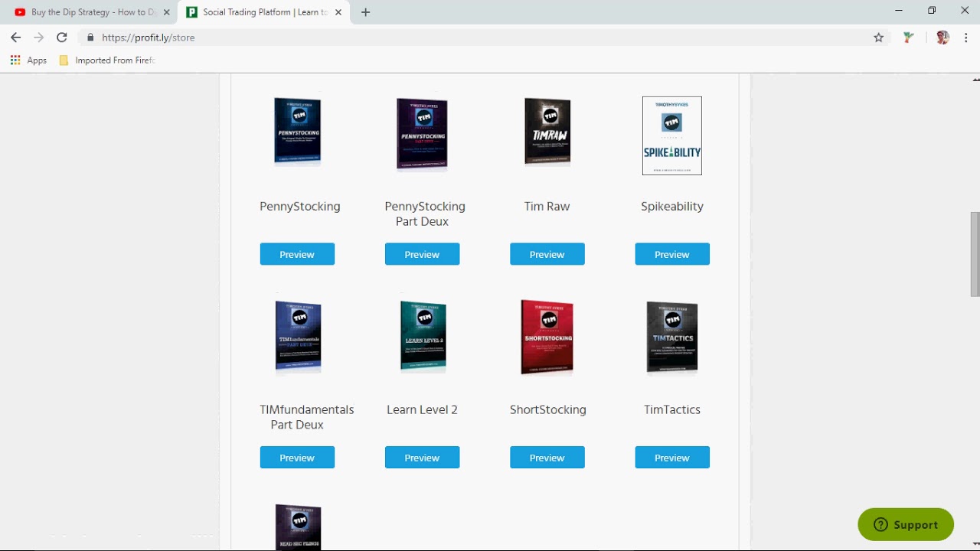Viewport: 980px width, 551px height.
Task: Click the scrollbar down arrow
Action: pyautogui.click(x=975, y=545)
